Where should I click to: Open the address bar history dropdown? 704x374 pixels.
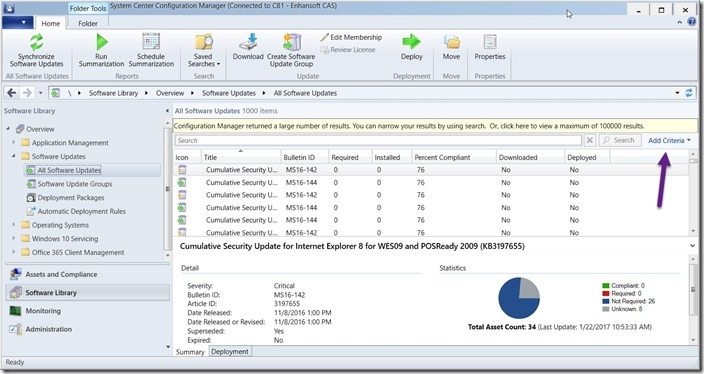click(x=678, y=93)
